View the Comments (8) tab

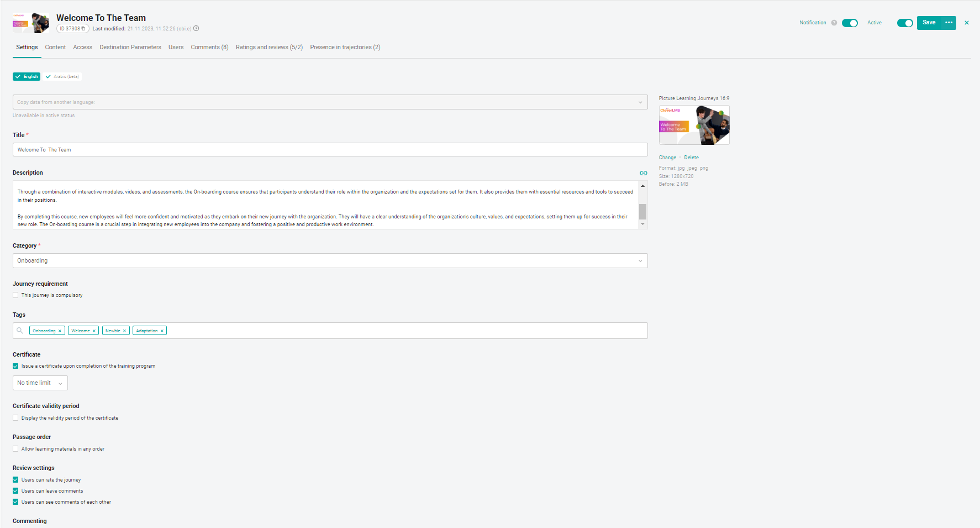pyautogui.click(x=210, y=48)
